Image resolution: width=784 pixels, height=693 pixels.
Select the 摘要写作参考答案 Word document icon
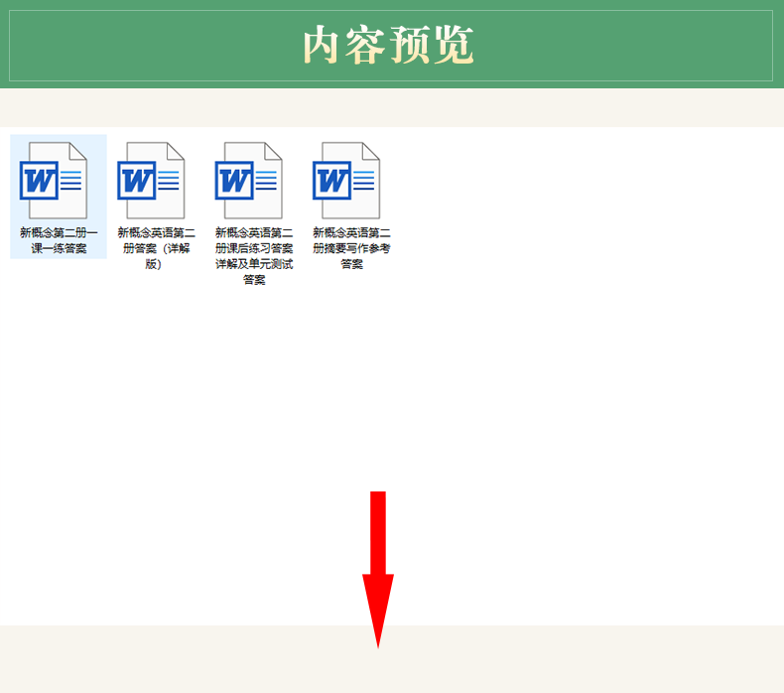pos(346,180)
